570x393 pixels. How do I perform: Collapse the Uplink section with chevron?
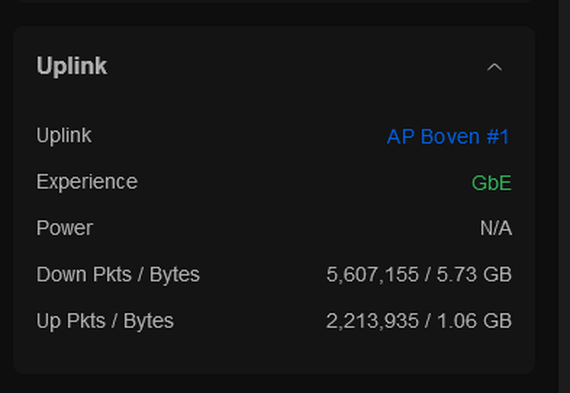click(494, 67)
